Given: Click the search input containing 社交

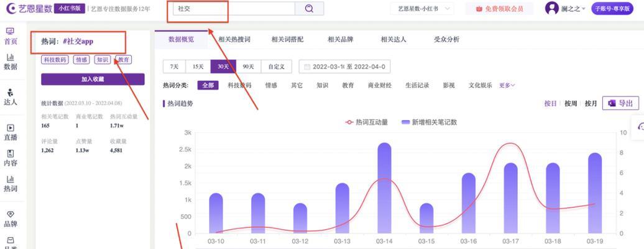Looking at the screenshot, I should [234, 9].
